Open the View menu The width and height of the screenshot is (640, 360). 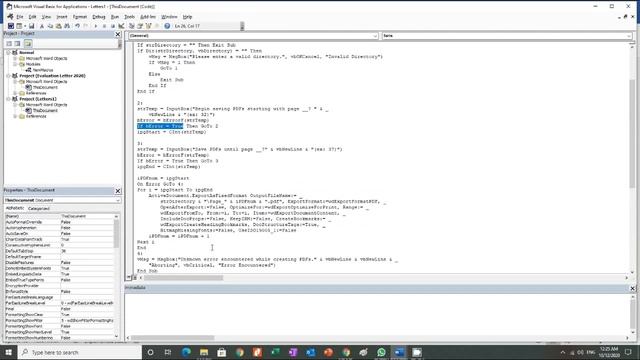(46, 17)
